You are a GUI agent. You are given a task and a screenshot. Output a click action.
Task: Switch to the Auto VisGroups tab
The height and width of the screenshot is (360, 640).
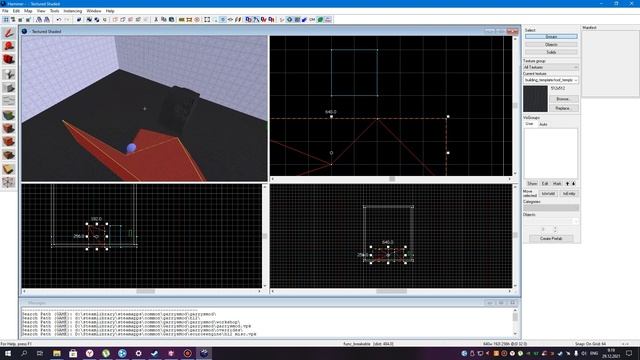543,124
